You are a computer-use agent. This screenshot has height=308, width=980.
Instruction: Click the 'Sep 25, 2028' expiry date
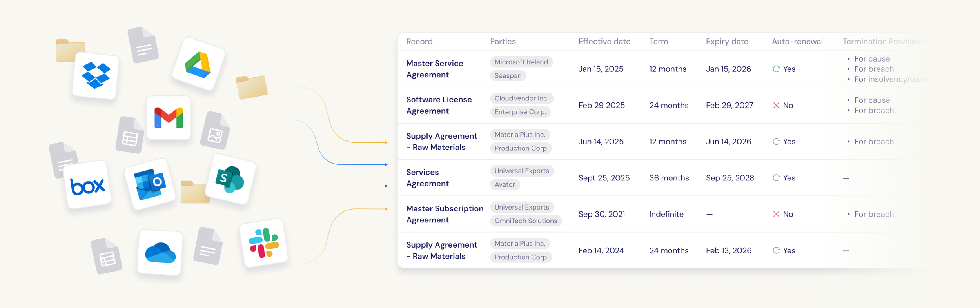(730, 178)
